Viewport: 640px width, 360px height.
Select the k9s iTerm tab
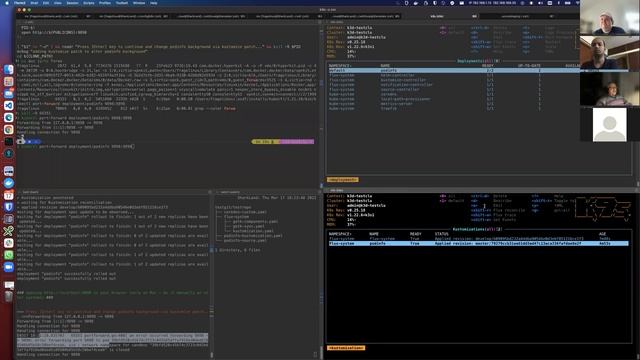(x=440, y=16)
